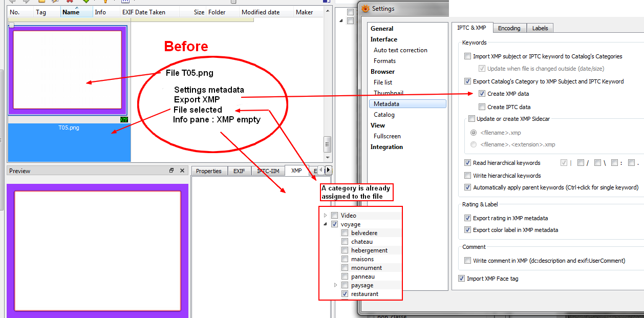The width and height of the screenshot is (644, 318).
Task: Toggle Import XMP Face tag
Action: (462, 279)
